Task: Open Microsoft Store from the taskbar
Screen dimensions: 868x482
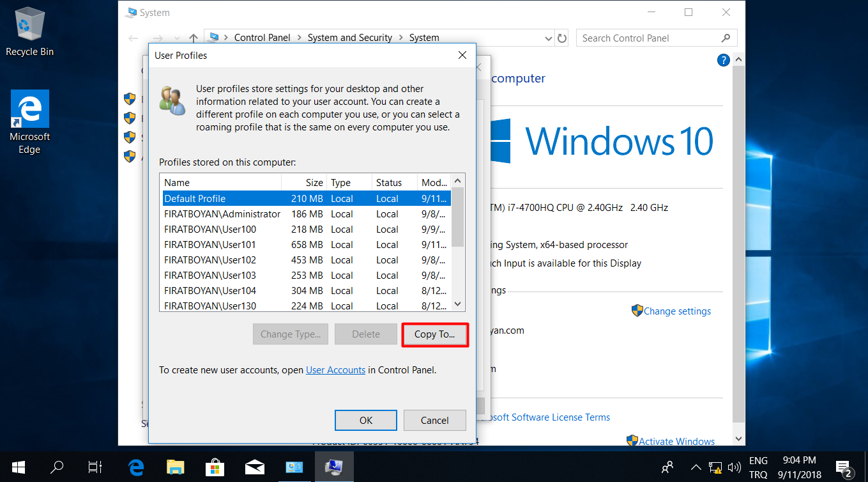Action: pyautogui.click(x=215, y=467)
